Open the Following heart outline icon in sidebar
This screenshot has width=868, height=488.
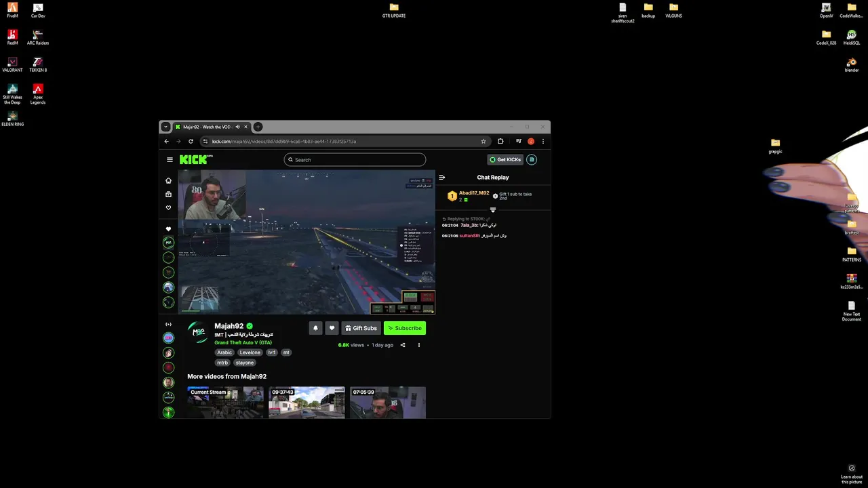point(168,207)
